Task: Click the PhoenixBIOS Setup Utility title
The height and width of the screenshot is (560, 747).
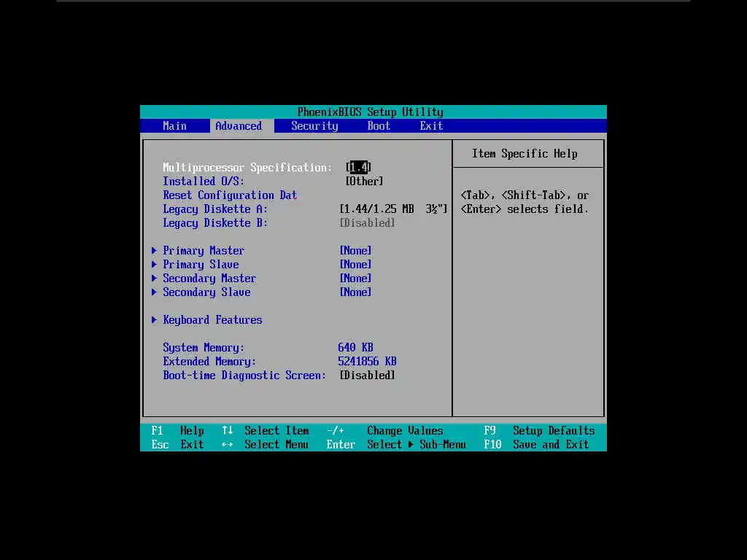Action: (x=370, y=112)
